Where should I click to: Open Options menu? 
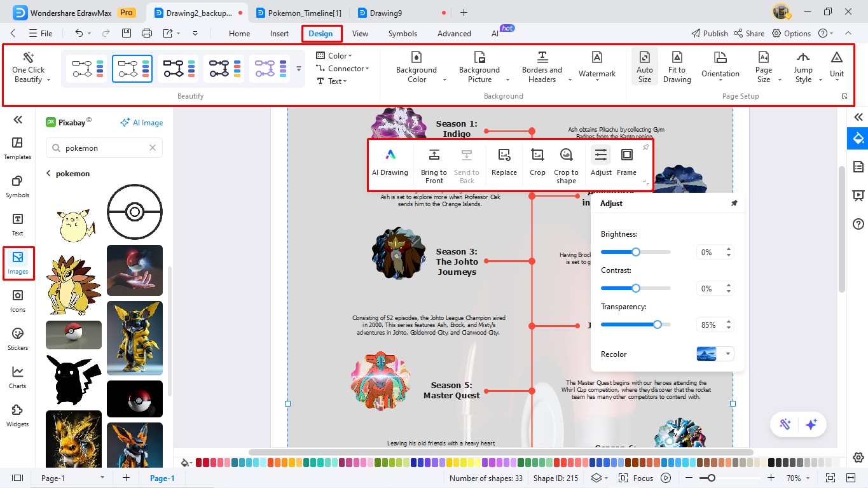point(791,34)
